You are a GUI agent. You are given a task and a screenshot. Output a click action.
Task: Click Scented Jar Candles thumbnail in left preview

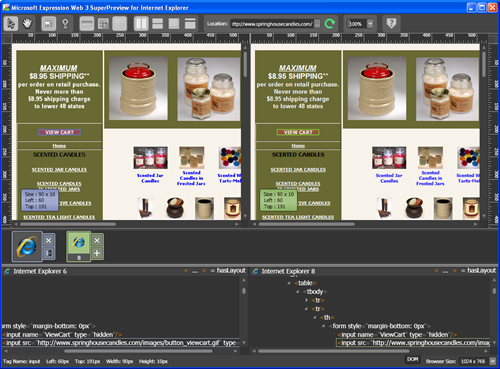[150, 158]
